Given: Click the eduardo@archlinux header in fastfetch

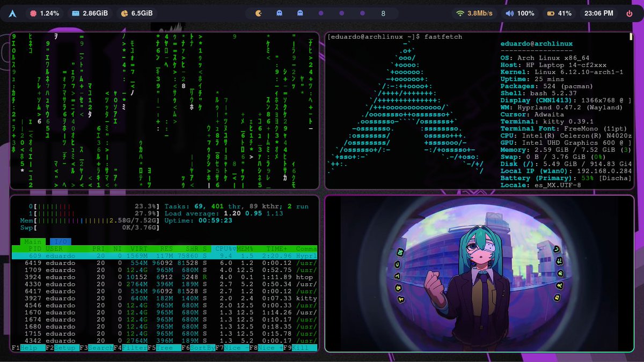Looking at the screenshot, I should point(536,43).
